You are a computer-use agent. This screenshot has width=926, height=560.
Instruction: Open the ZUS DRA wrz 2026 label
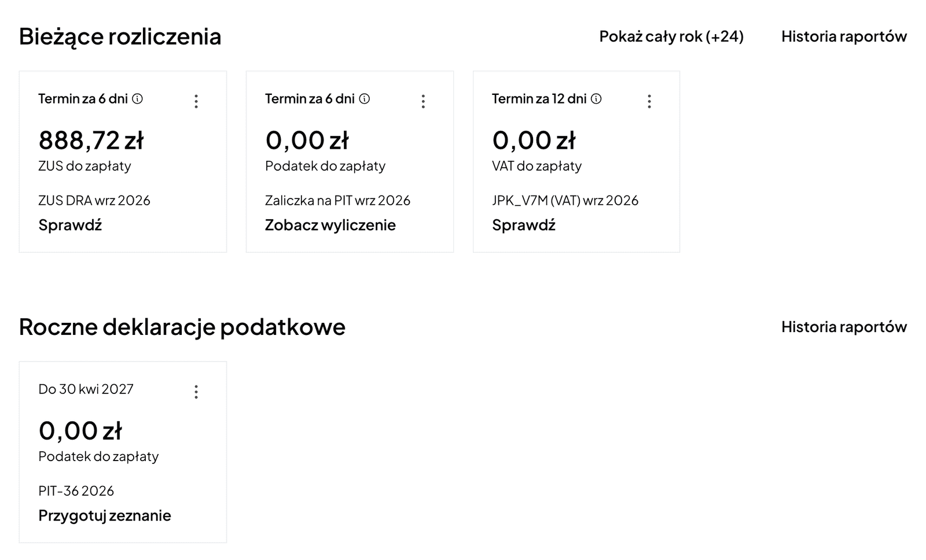tap(94, 200)
